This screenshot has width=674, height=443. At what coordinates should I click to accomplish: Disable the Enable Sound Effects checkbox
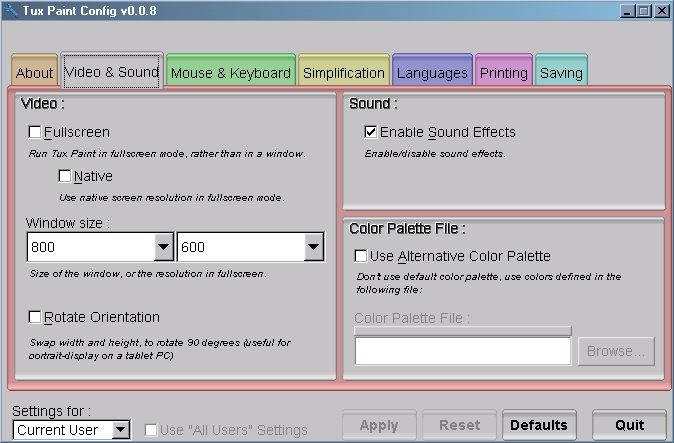[371, 132]
